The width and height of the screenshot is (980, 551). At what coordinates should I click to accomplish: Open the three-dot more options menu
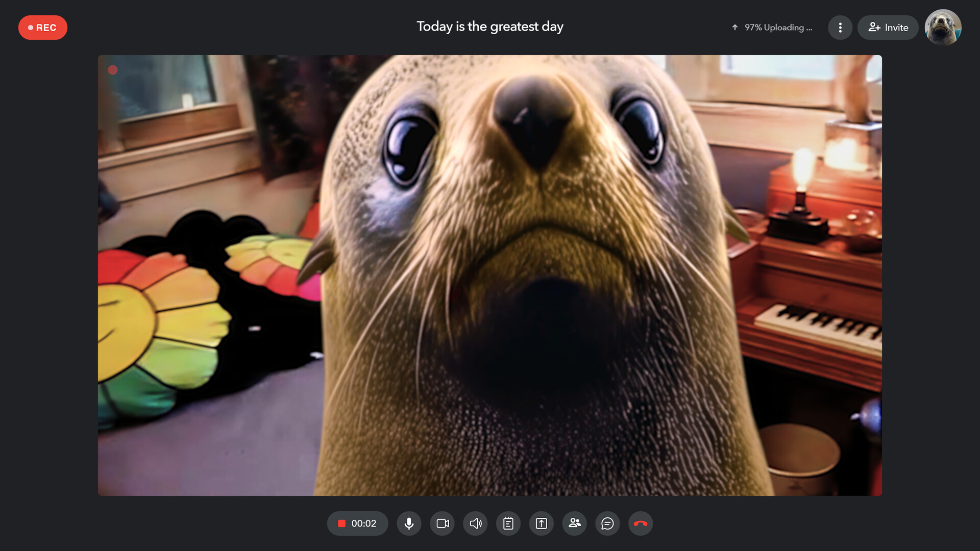840,28
